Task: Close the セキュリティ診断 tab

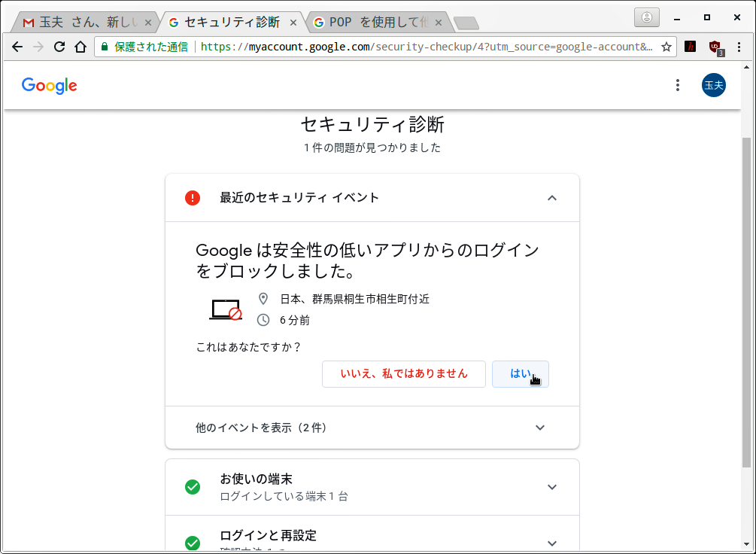Action: 293,23
